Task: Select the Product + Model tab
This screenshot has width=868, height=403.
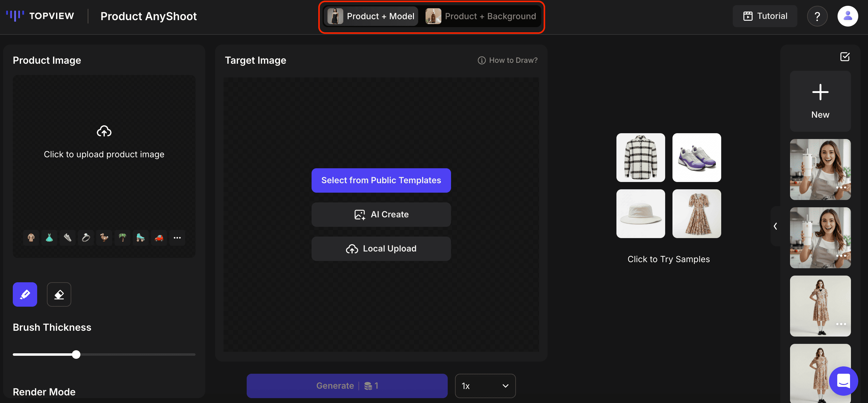Action: 371,16
